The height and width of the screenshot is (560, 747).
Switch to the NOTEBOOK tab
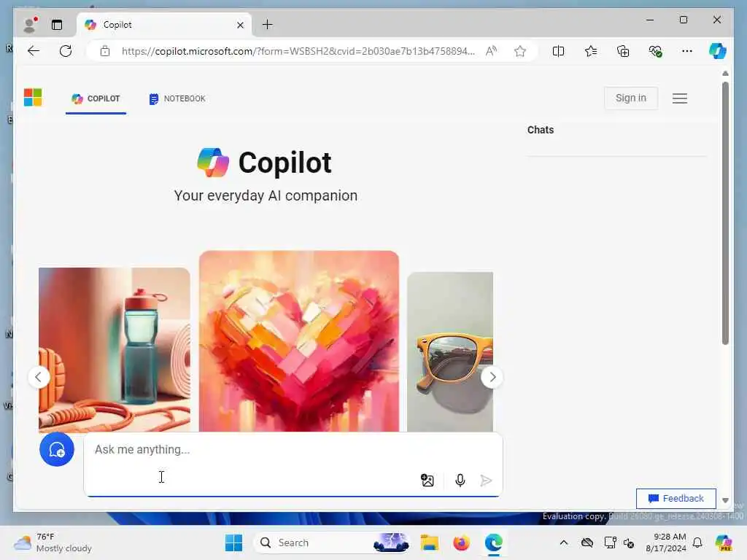point(177,98)
